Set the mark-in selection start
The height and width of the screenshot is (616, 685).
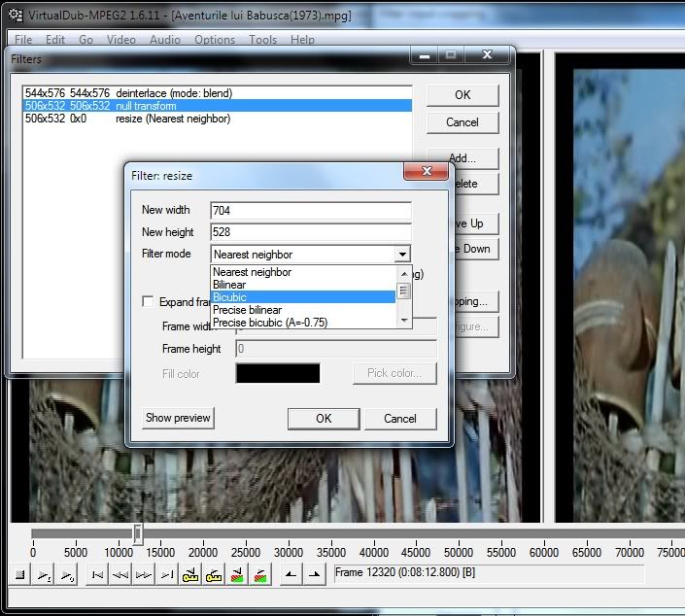click(x=291, y=576)
